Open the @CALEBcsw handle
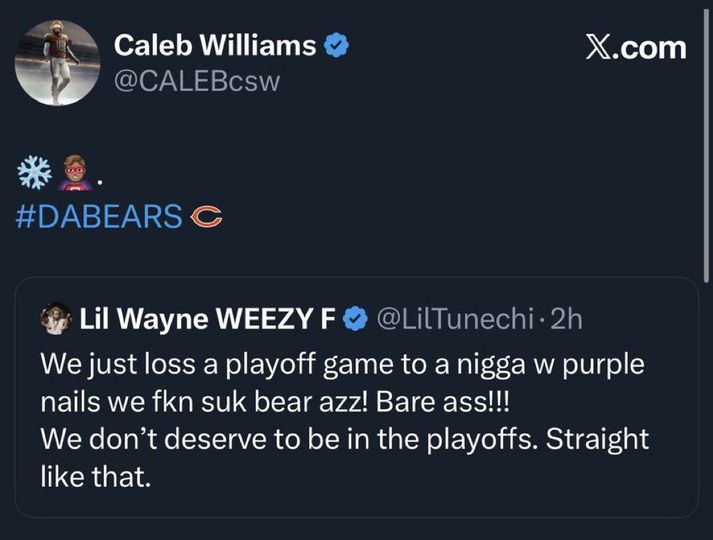 click(197, 81)
